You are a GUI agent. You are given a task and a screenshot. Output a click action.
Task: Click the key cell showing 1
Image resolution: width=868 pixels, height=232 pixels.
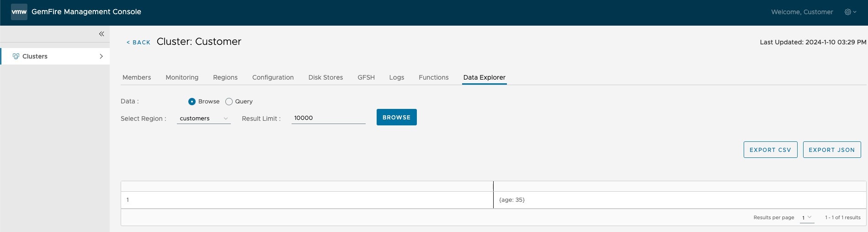tap(307, 200)
